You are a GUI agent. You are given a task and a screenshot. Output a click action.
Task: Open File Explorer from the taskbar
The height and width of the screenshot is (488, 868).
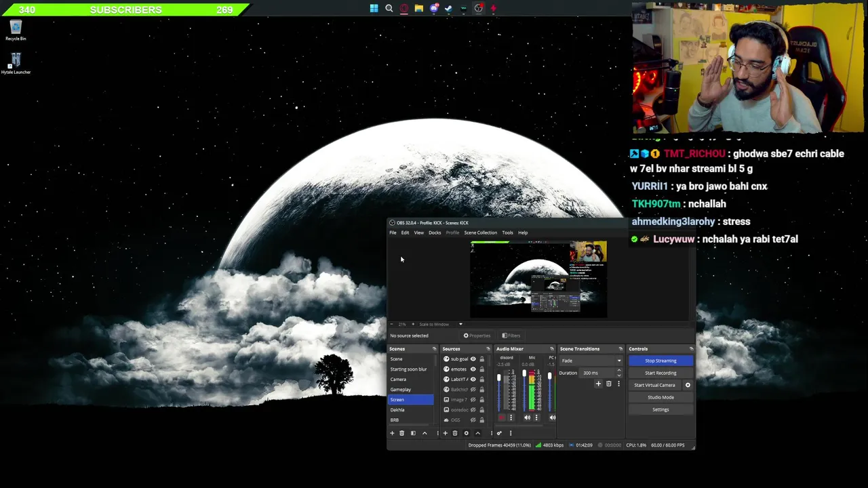[x=418, y=8]
